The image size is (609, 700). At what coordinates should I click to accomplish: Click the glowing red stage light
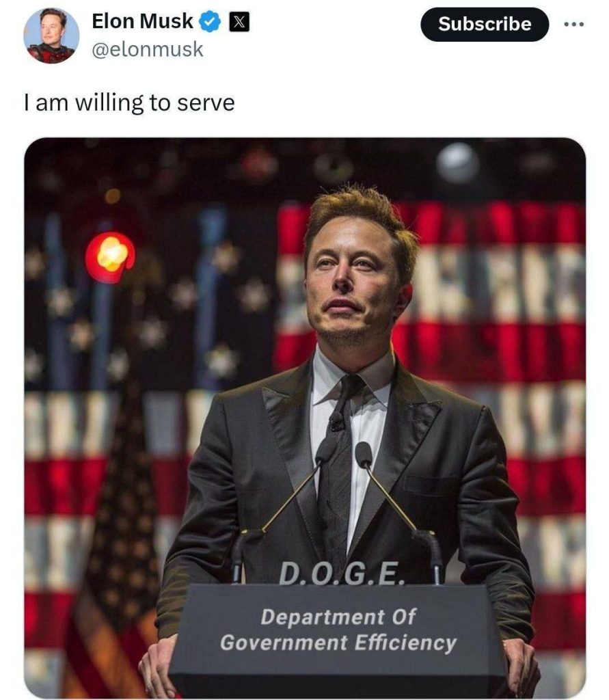point(110,257)
